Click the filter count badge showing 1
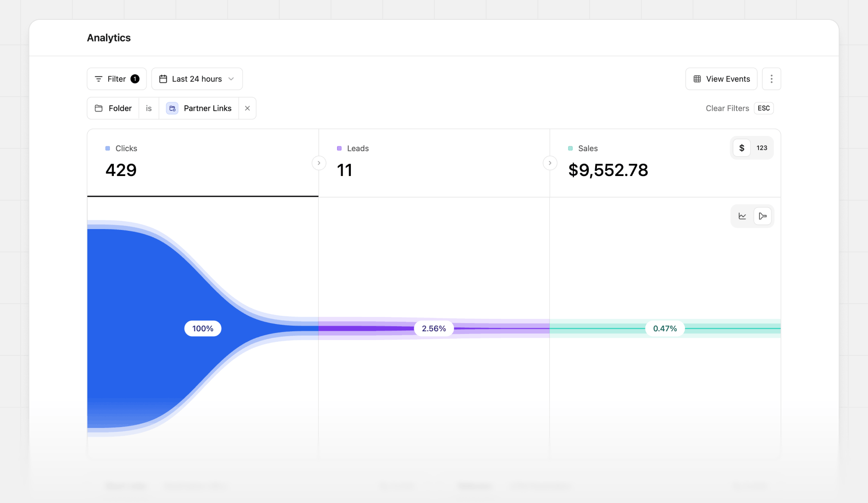This screenshot has width=868, height=503. [135, 79]
